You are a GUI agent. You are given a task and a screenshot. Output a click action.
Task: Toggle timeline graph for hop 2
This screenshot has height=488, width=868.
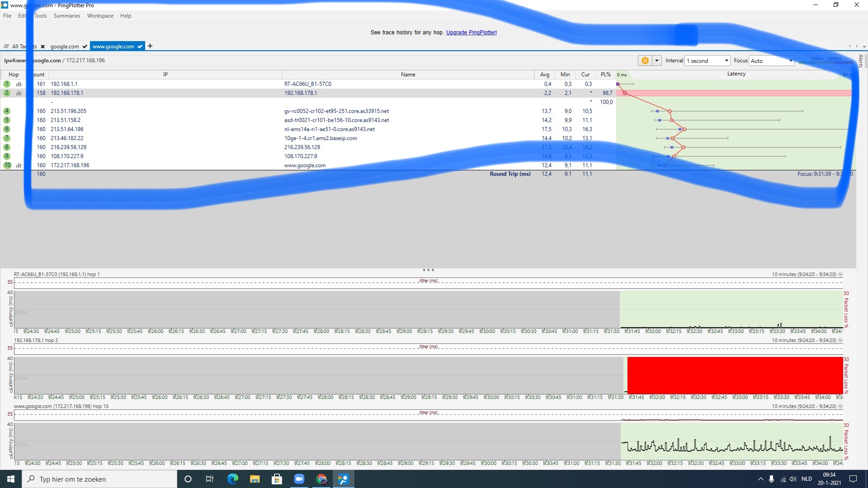[x=19, y=93]
